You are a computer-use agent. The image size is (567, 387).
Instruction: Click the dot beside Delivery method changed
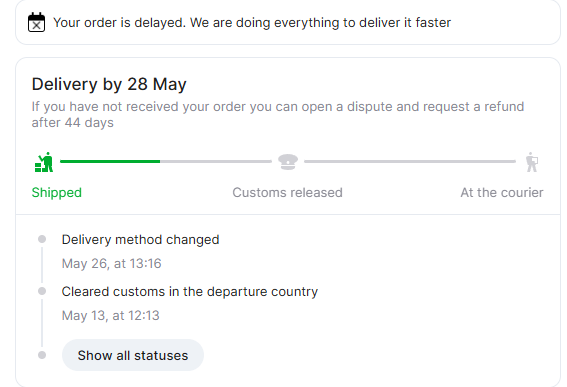click(42, 239)
